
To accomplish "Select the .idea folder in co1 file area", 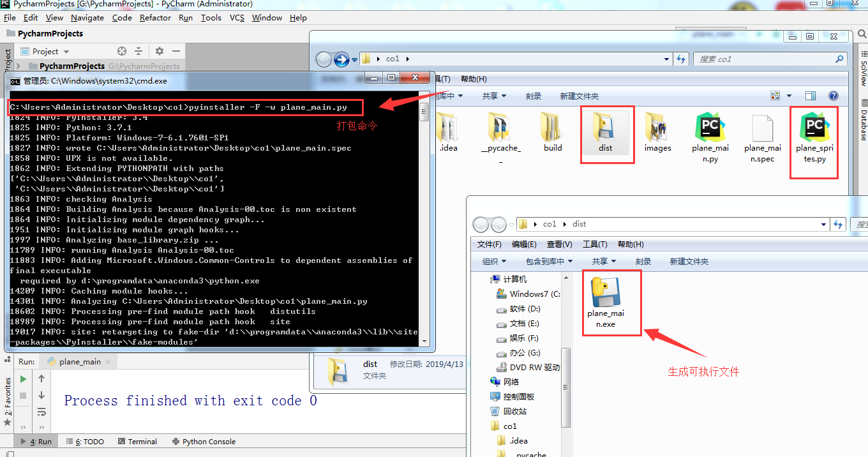I will coord(448,133).
